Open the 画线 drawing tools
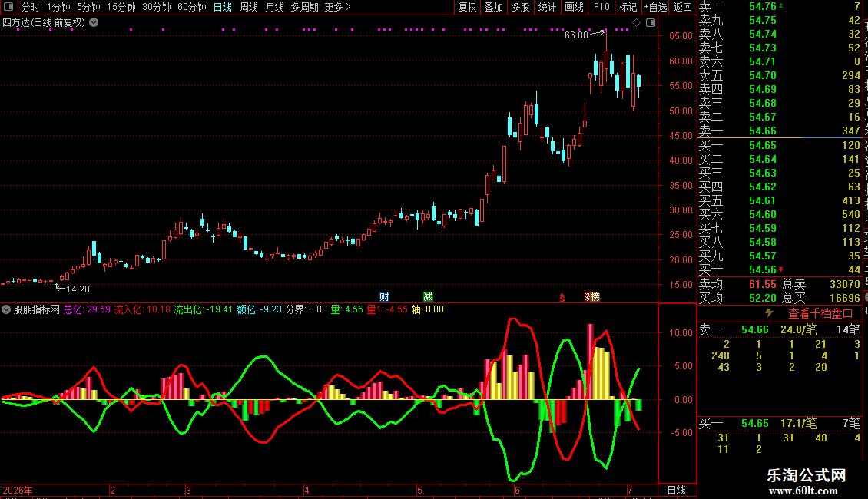This screenshot has height=499, width=868. coord(574,7)
